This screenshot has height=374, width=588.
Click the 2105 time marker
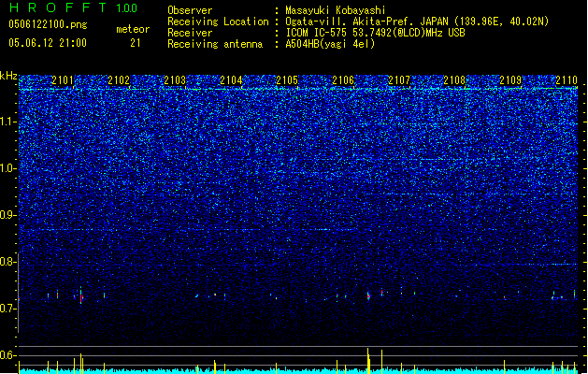point(287,80)
